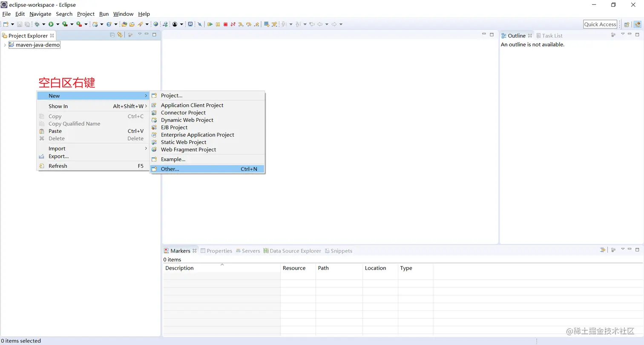The height and width of the screenshot is (345, 644).
Task: Click the New wizard toolbar icon
Action: click(6, 24)
